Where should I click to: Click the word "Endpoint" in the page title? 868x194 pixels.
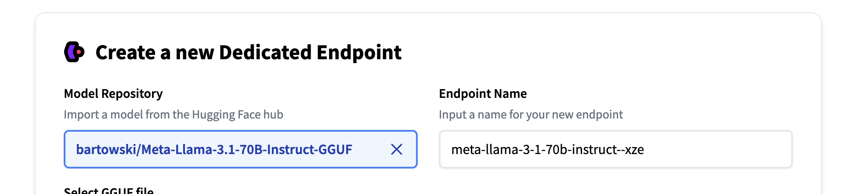click(x=359, y=53)
